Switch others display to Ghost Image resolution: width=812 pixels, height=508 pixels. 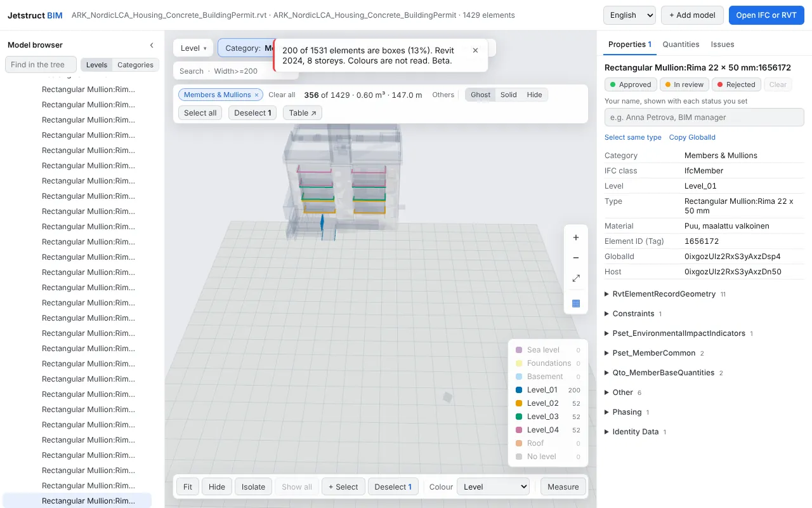tap(480, 95)
